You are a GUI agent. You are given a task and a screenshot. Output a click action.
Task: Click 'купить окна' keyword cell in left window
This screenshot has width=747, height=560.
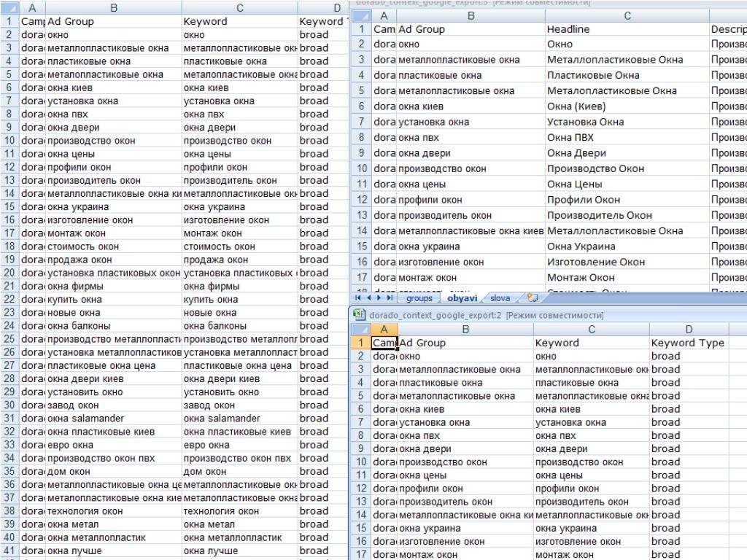pyautogui.click(x=239, y=300)
